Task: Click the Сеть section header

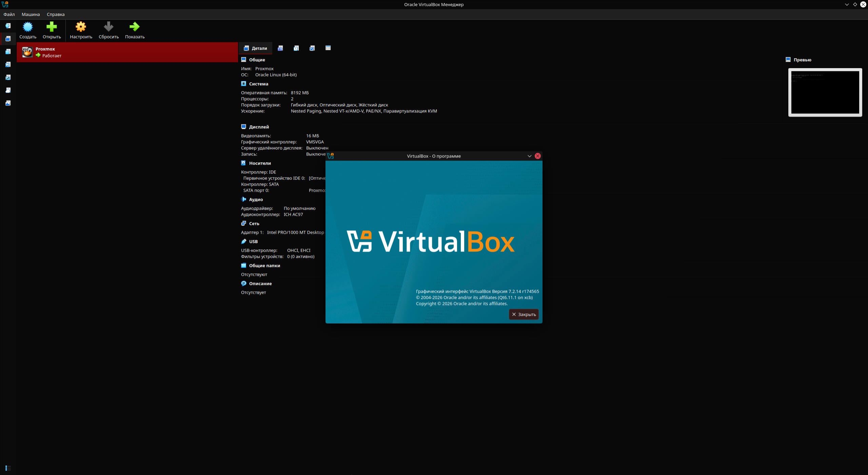Action: [x=254, y=223]
